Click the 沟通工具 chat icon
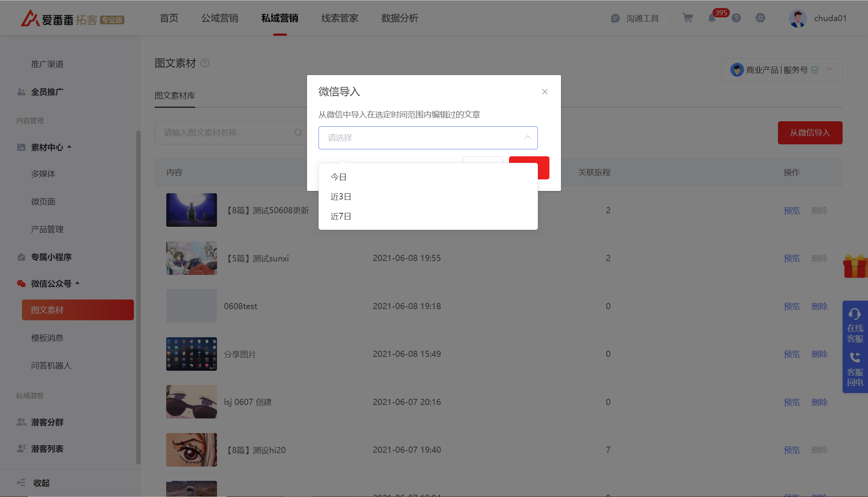Viewport: 868px width, 497px height. (615, 18)
